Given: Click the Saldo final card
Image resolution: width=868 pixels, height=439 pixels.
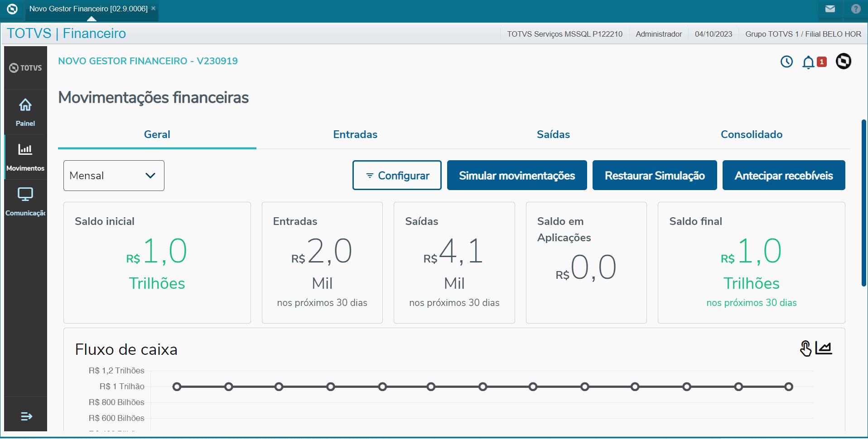Looking at the screenshot, I should [x=752, y=262].
